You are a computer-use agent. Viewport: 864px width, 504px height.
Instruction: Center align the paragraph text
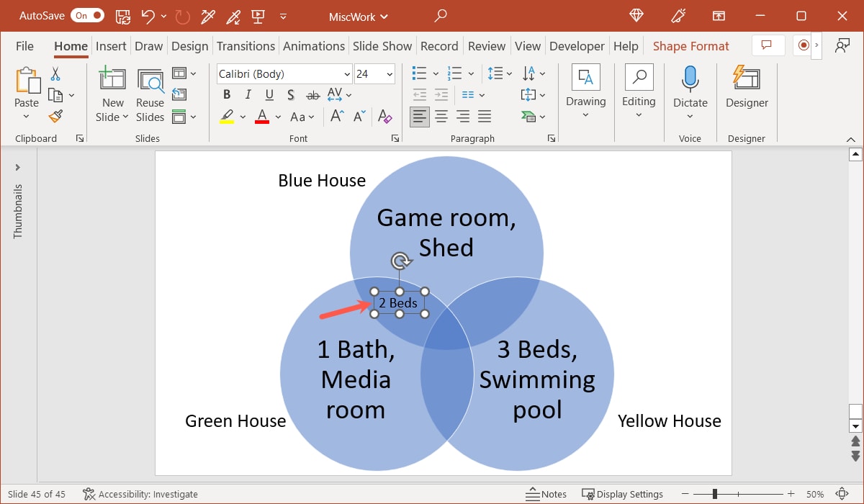click(441, 116)
